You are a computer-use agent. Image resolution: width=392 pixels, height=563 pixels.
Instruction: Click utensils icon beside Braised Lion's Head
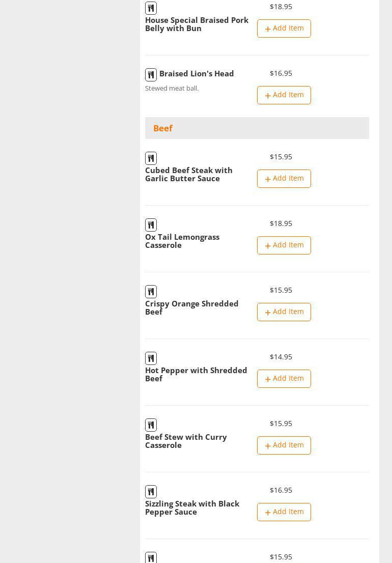click(151, 75)
